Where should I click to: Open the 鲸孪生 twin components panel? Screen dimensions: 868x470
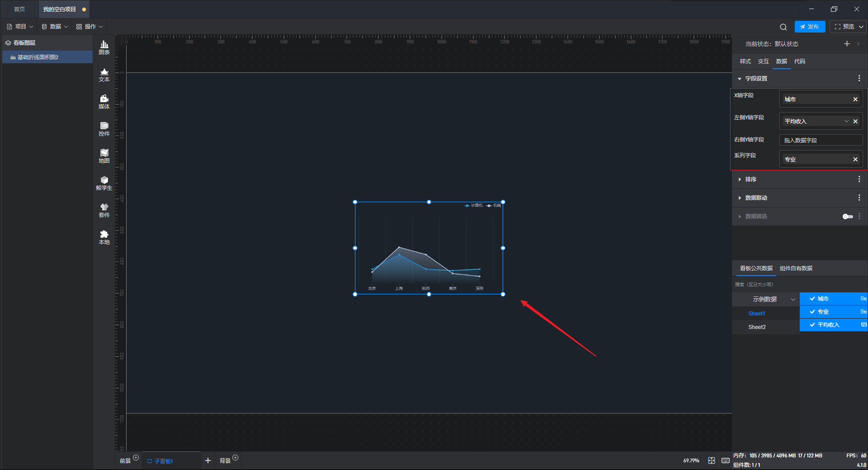pos(104,183)
